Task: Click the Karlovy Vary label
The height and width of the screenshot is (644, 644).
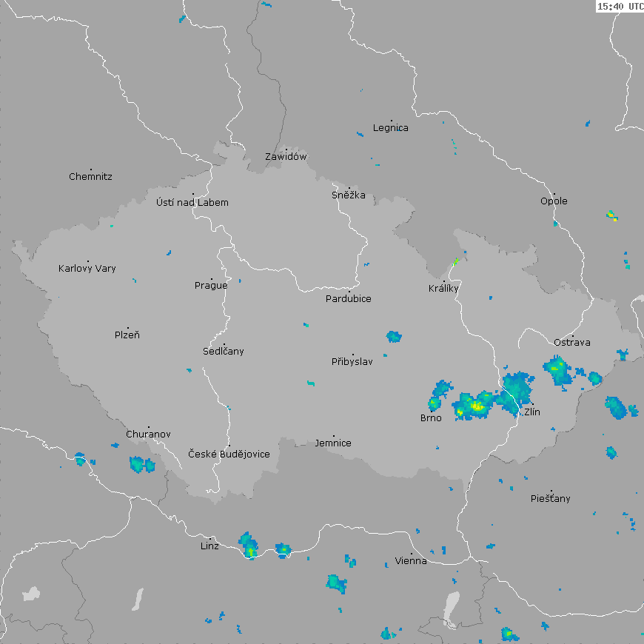Action: 87,269
